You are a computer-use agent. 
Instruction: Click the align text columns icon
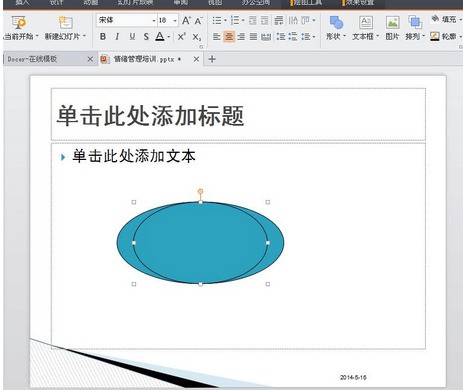(x=305, y=21)
